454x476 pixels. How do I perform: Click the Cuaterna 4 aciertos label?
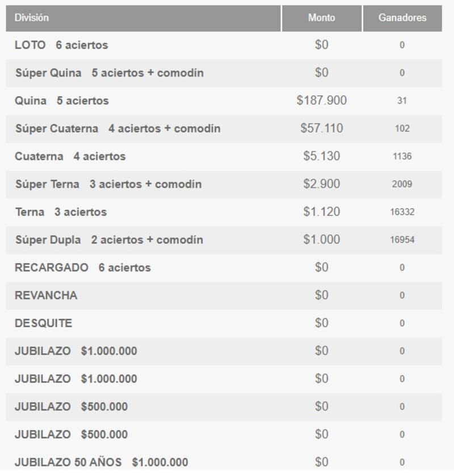click(70, 156)
